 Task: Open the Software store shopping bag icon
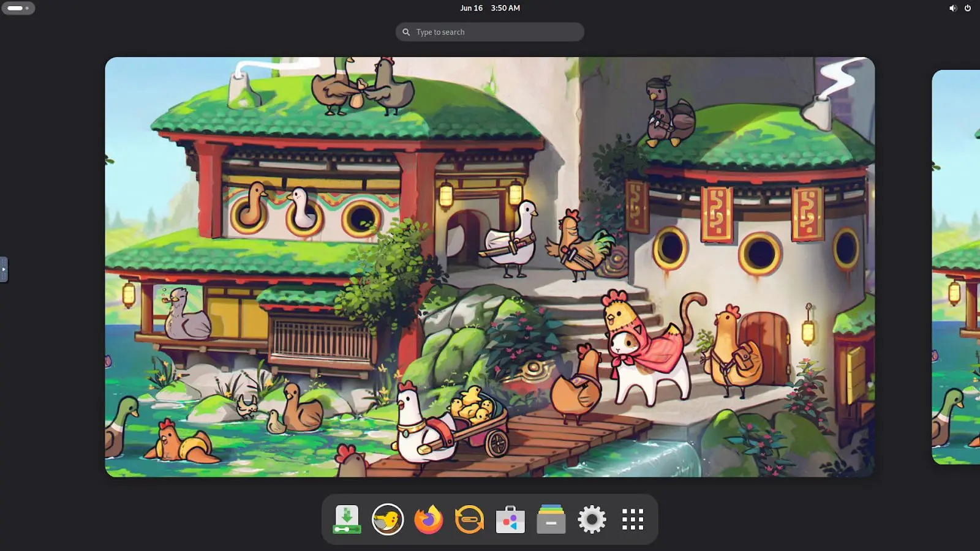tap(510, 520)
